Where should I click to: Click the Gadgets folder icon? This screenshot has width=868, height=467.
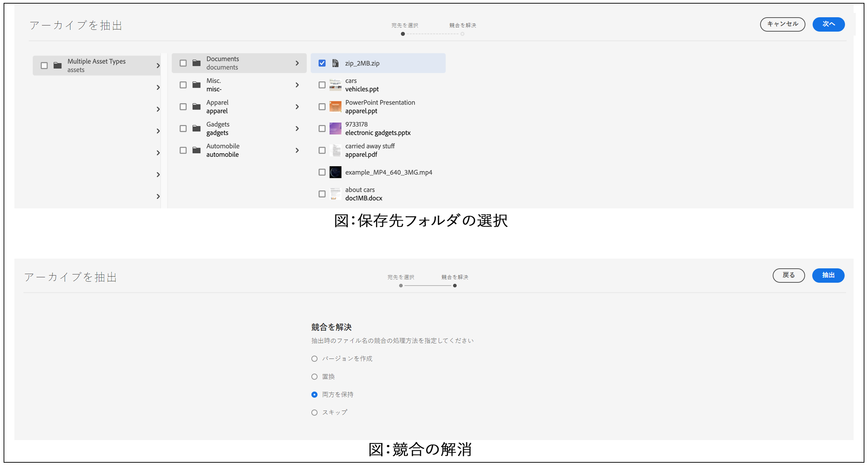196,129
